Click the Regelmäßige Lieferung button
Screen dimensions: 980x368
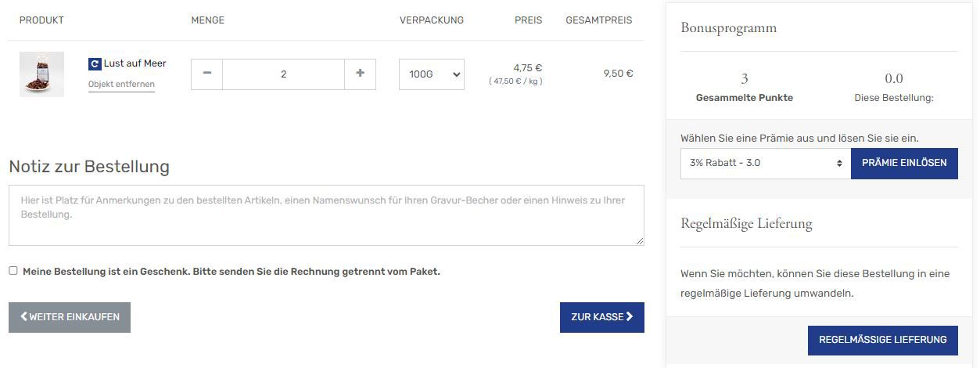(882, 340)
